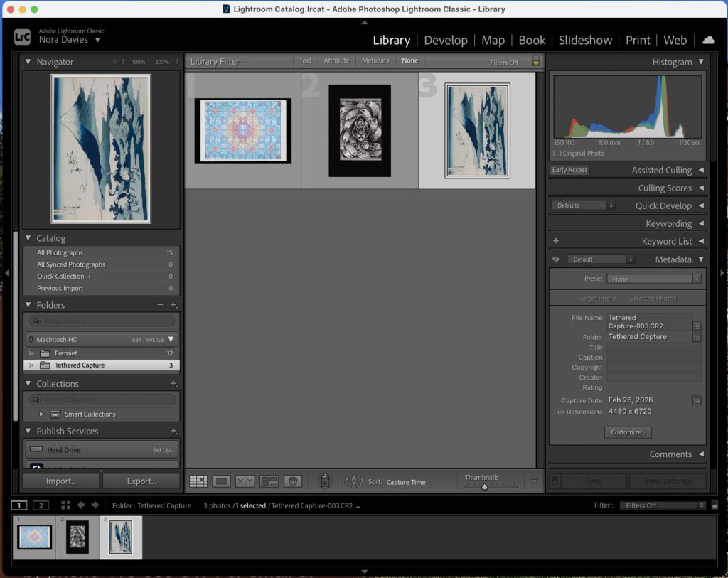The width and height of the screenshot is (728, 578).
Task: Pick up the Painter spray-can tool
Action: coord(324,481)
